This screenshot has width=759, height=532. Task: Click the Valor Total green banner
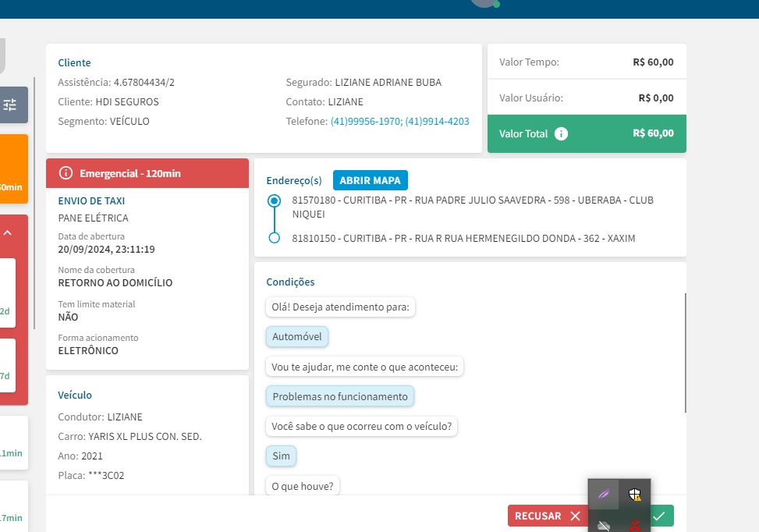pos(587,133)
